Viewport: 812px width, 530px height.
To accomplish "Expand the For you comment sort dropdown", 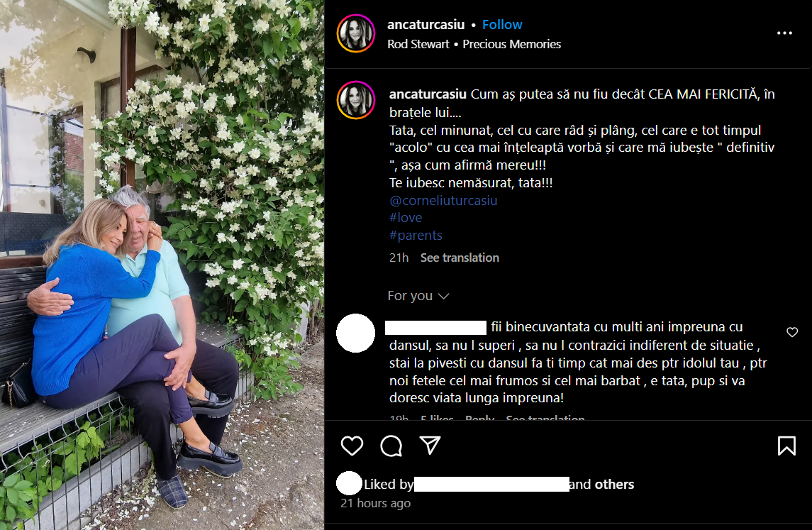I will tap(418, 296).
